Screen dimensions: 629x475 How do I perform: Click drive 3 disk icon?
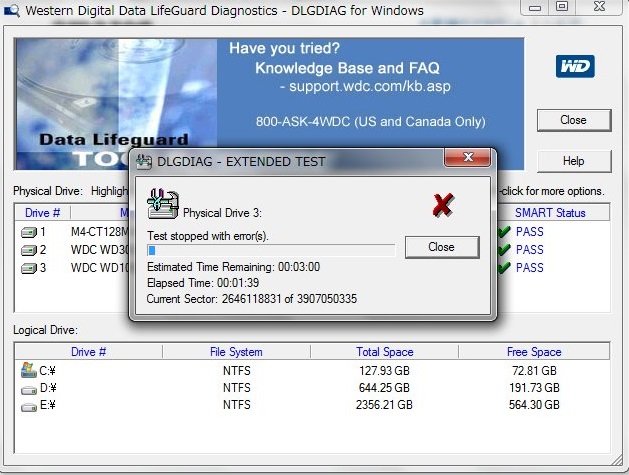(29, 268)
